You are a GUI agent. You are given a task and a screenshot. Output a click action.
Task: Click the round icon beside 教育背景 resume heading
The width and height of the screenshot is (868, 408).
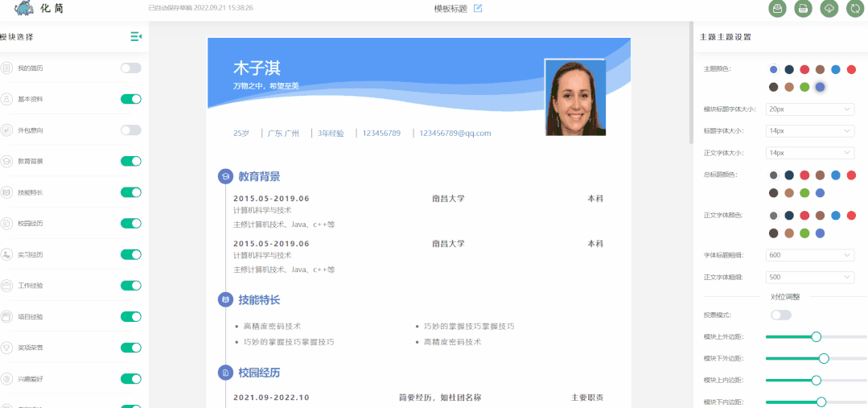pos(225,176)
